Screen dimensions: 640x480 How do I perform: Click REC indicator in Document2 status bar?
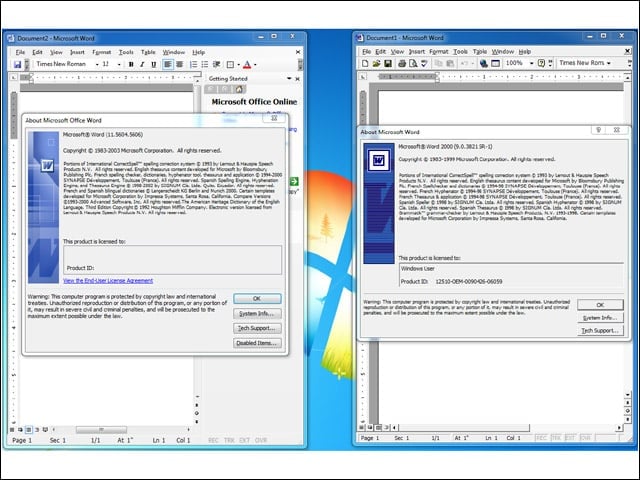[x=213, y=440]
